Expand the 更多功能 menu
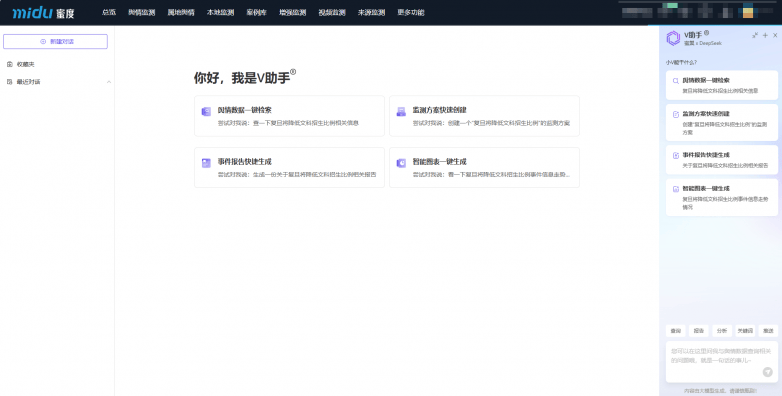 (x=411, y=12)
